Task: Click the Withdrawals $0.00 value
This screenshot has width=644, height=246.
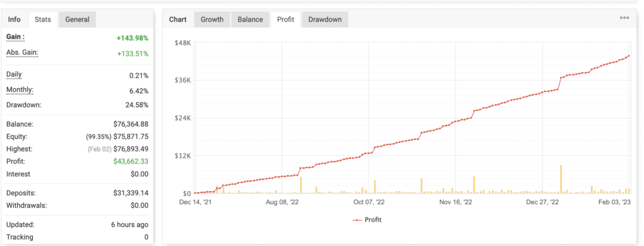Action: (139, 205)
